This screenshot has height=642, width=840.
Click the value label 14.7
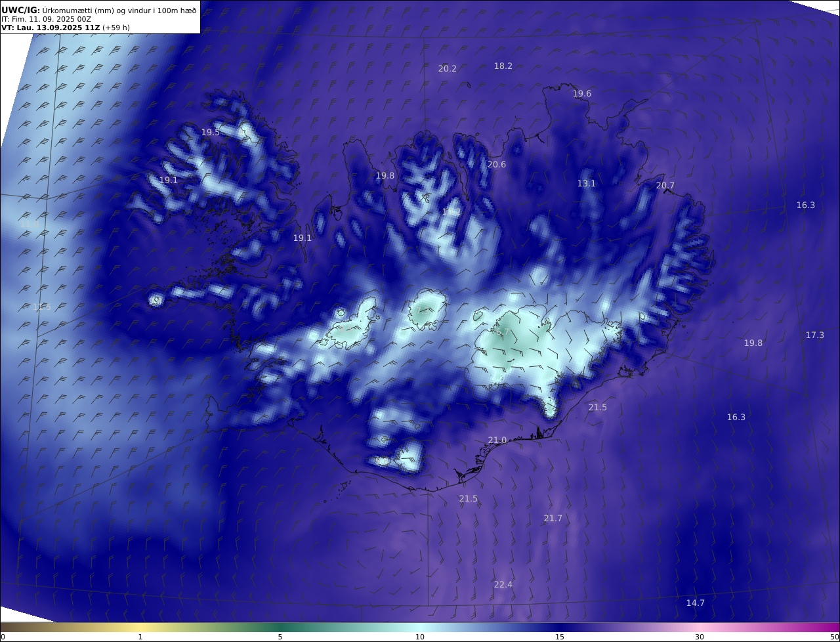[x=696, y=603]
